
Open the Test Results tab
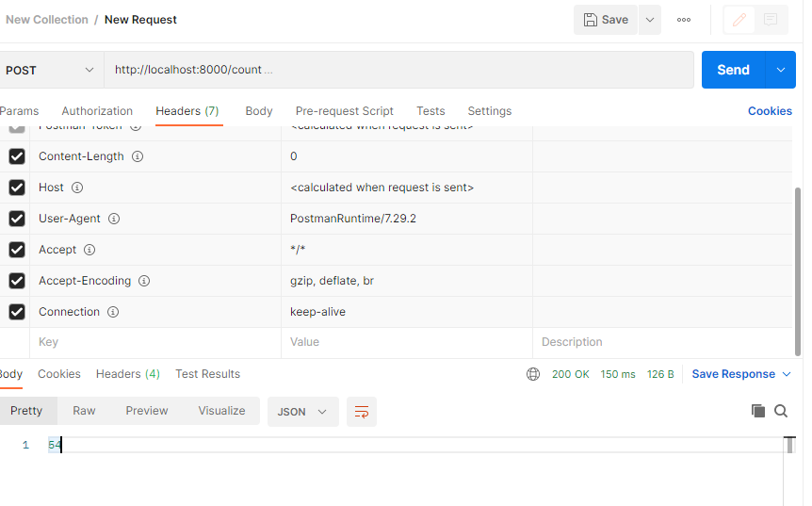[x=207, y=374]
